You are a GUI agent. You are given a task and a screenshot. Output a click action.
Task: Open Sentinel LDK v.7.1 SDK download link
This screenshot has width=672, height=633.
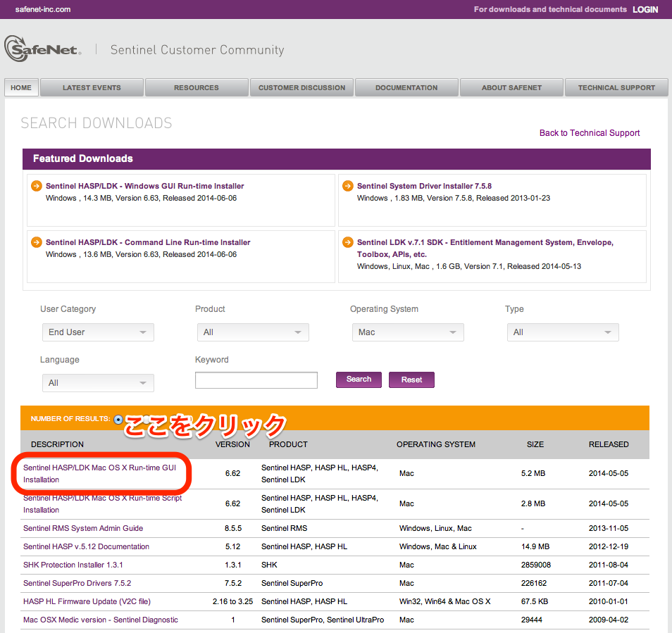[x=485, y=248]
